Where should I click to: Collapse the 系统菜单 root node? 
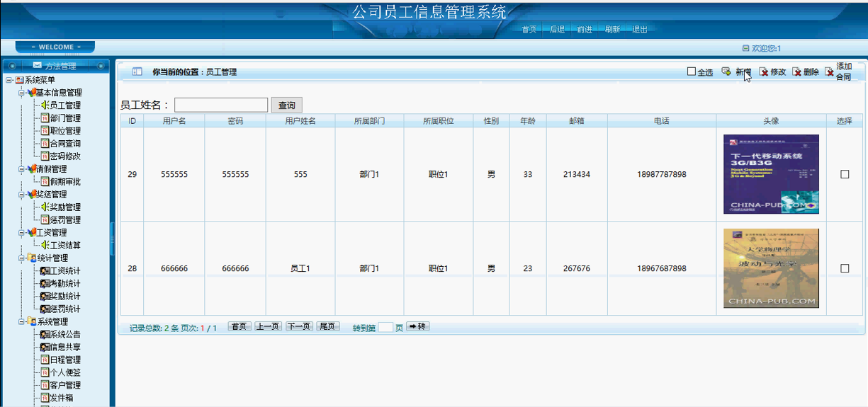tap(9, 80)
